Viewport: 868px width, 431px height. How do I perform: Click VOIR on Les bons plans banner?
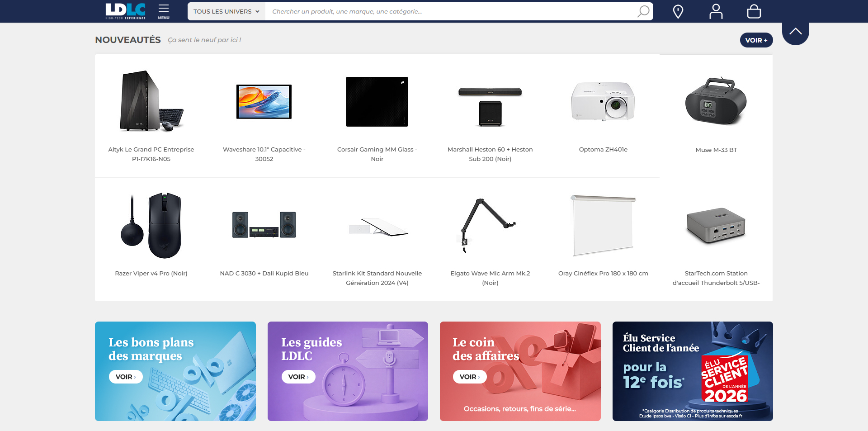pos(126,377)
